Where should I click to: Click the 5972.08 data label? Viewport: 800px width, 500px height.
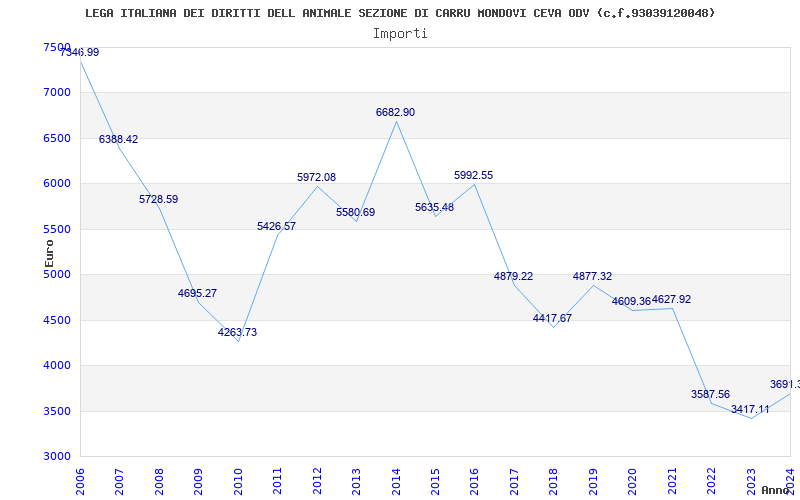coord(317,177)
